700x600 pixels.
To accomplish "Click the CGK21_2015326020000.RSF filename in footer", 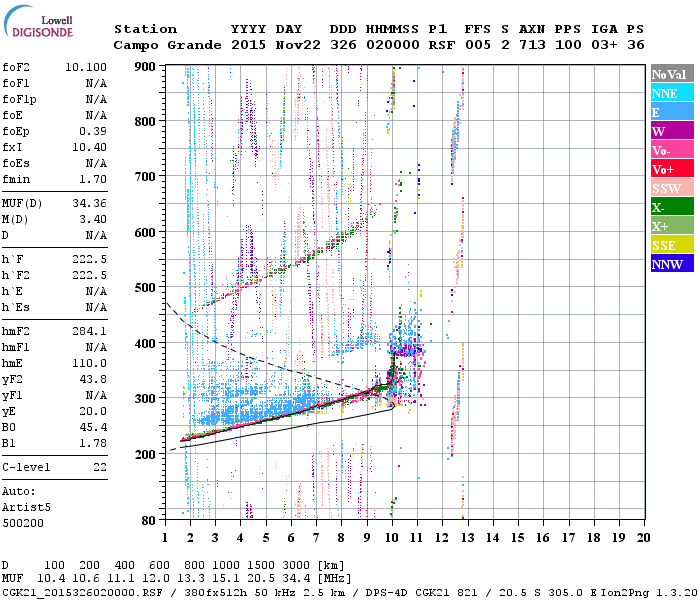I will pos(82,593).
